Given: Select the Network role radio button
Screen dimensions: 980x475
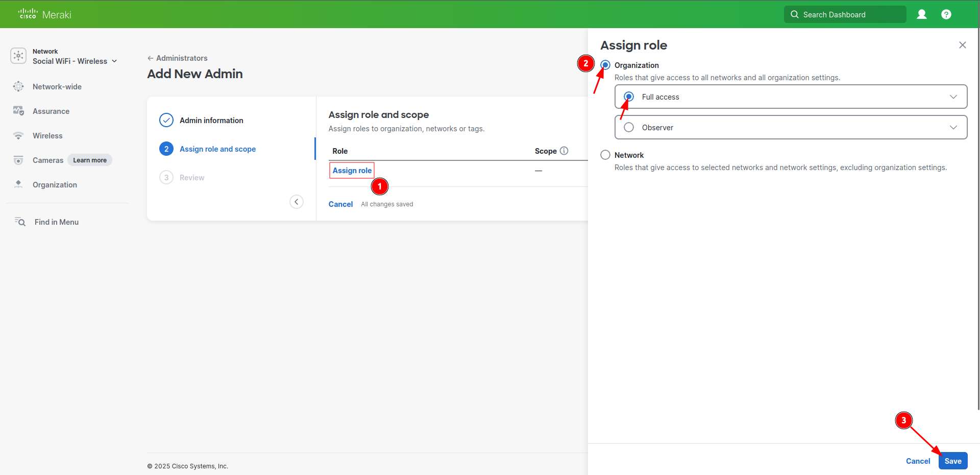Looking at the screenshot, I should 605,155.
